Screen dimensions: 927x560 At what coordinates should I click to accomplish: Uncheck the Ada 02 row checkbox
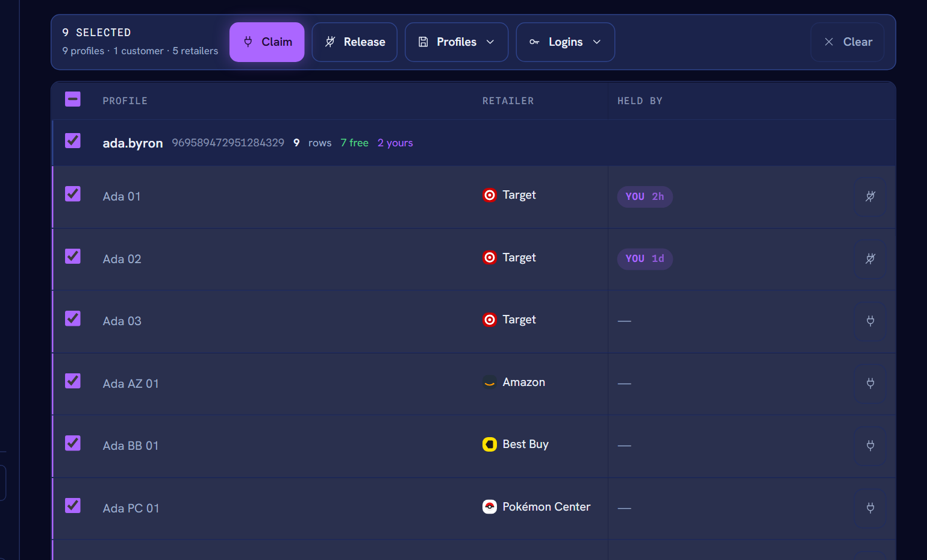point(73,257)
